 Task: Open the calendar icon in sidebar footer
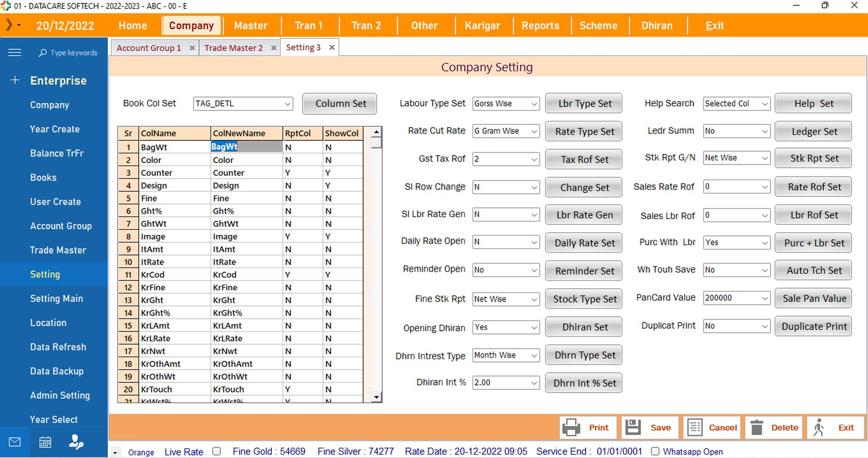click(x=45, y=442)
